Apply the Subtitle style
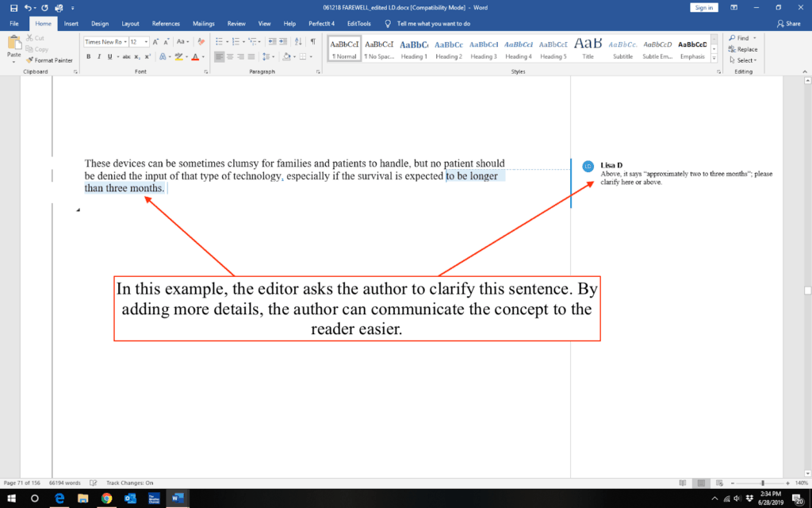Viewport: 812px width, 508px height. tap(622, 49)
